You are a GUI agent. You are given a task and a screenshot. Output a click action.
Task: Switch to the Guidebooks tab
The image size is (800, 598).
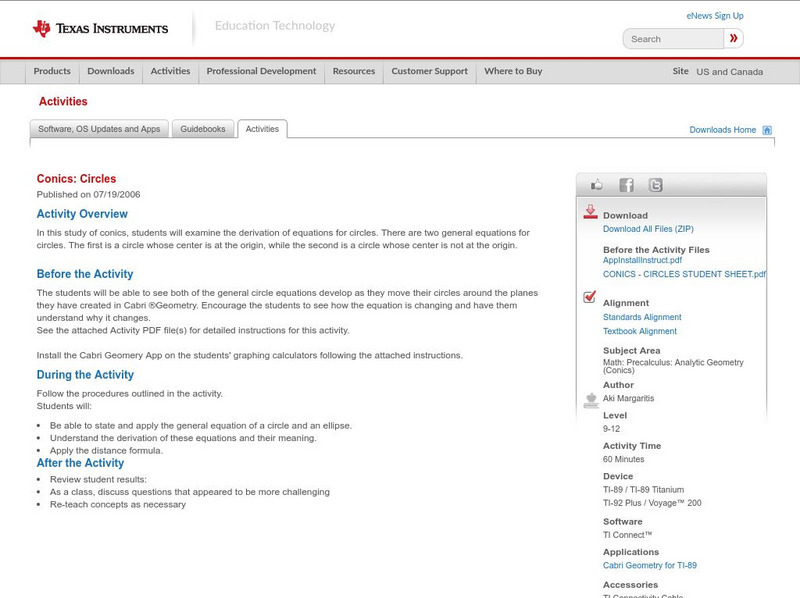pos(203,129)
